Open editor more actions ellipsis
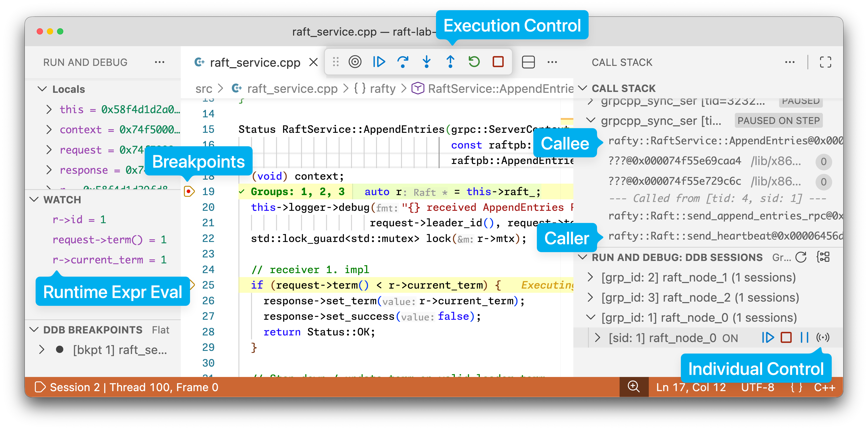 pos(552,62)
